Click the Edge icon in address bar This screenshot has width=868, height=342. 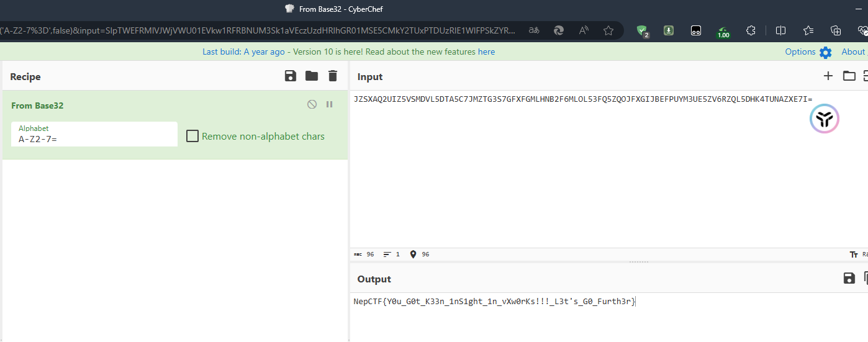[559, 30]
